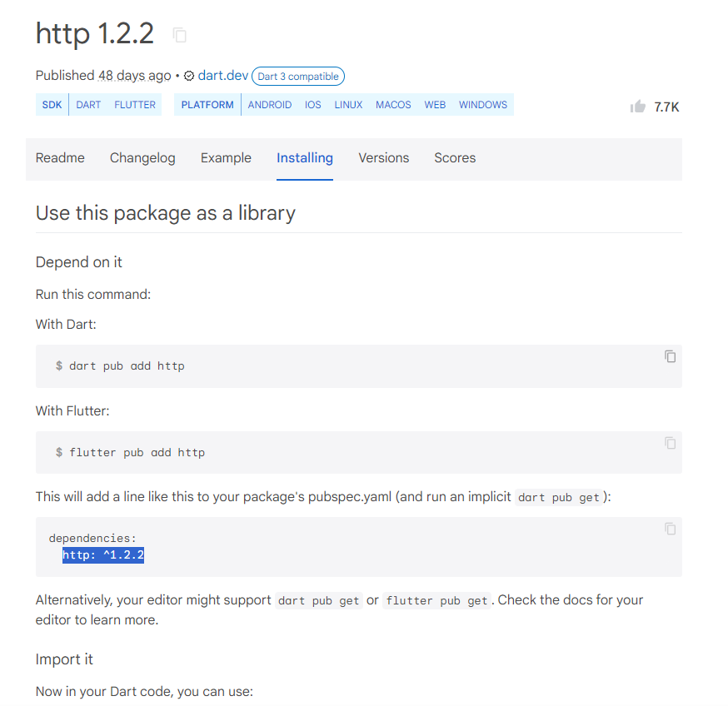Select the Installing tab

coord(305,158)
